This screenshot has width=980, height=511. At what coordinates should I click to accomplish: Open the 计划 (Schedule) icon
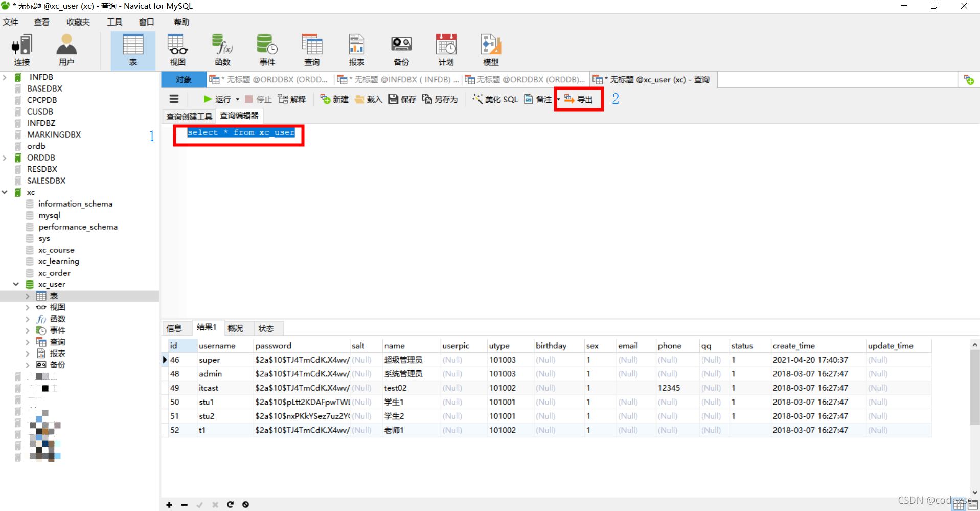coord(445,49)
